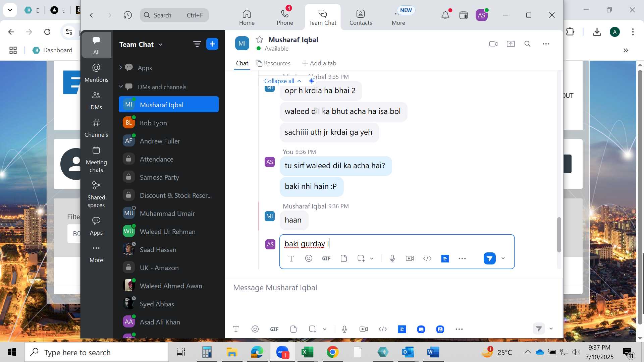The image size is (644, 362).
Task: Open the Muhammad Umair chat
Action: tap(169, 213)
